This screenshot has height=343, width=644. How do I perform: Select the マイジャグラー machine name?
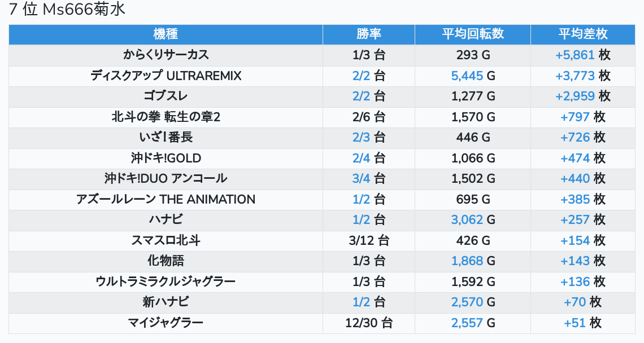(166, 323)
